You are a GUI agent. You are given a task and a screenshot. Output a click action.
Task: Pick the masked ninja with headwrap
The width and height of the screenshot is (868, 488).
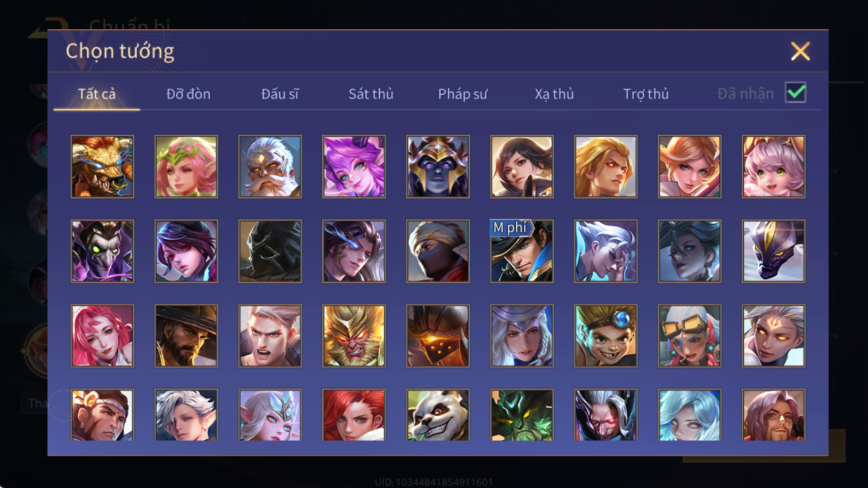tap(438, 251)
